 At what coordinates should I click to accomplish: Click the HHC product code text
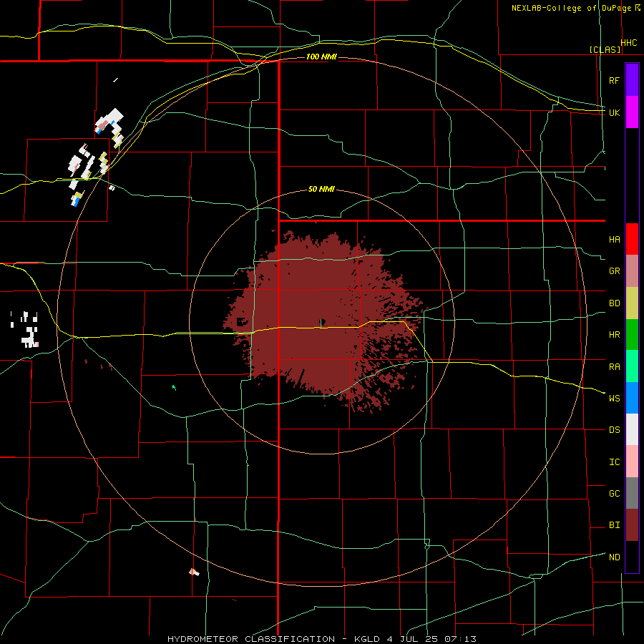(x=628, y=43)
